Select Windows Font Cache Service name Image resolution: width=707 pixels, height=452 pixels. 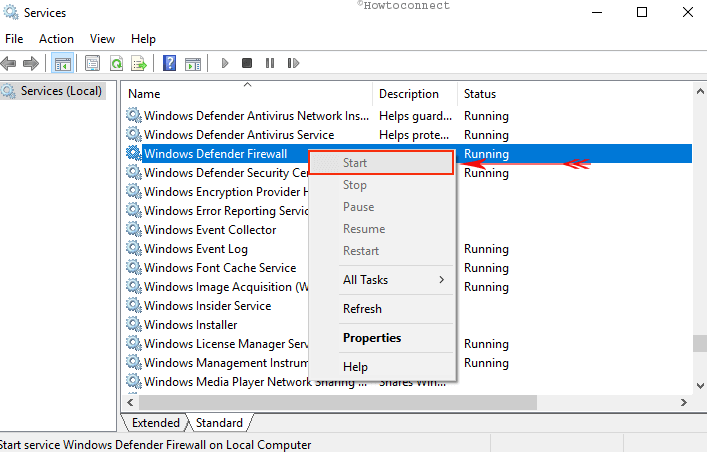(220, 268)
